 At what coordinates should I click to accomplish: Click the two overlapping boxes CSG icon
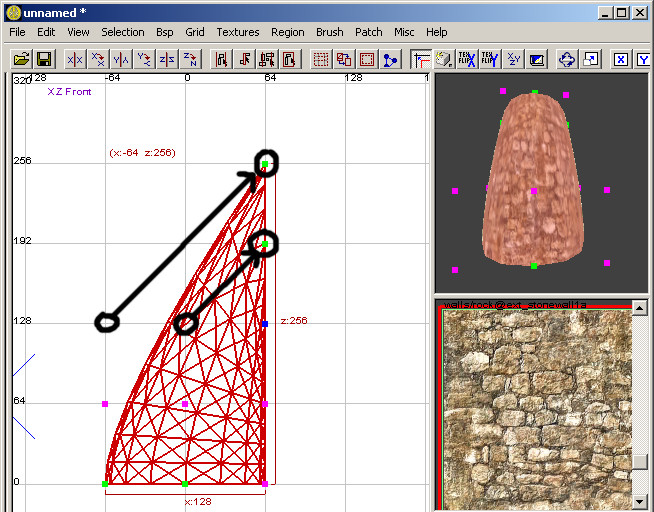344,60
